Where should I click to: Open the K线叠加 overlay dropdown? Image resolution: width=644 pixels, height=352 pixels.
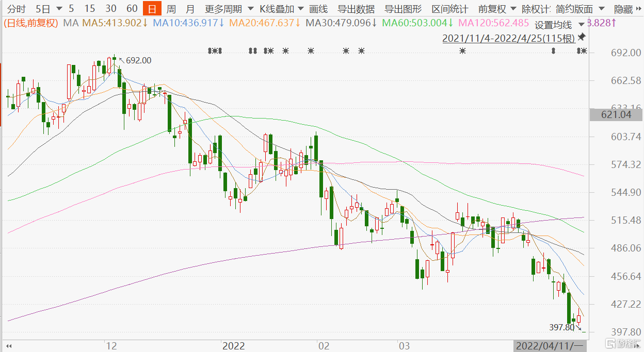tap(282, 9)
